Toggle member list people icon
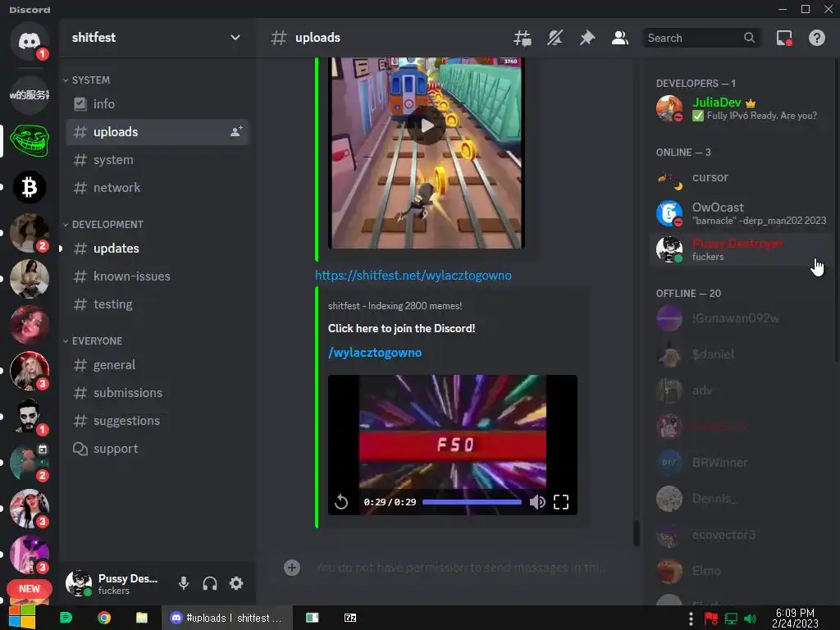840x630 pixels. (620, 38)
